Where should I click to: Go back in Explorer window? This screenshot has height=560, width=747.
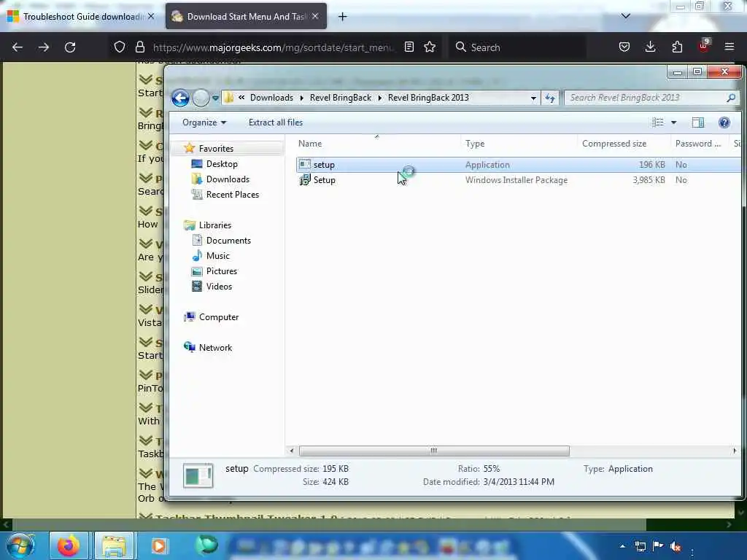[180, 98]
